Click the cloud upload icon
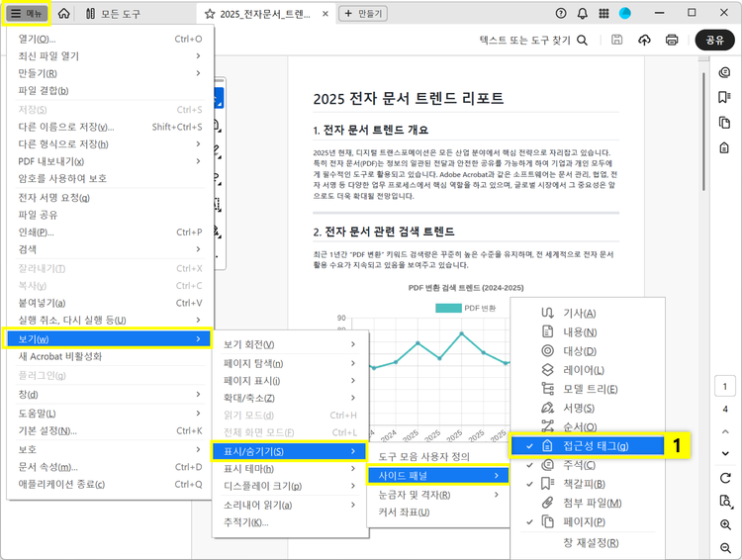742x560 pixels. (x=644, y=40)
